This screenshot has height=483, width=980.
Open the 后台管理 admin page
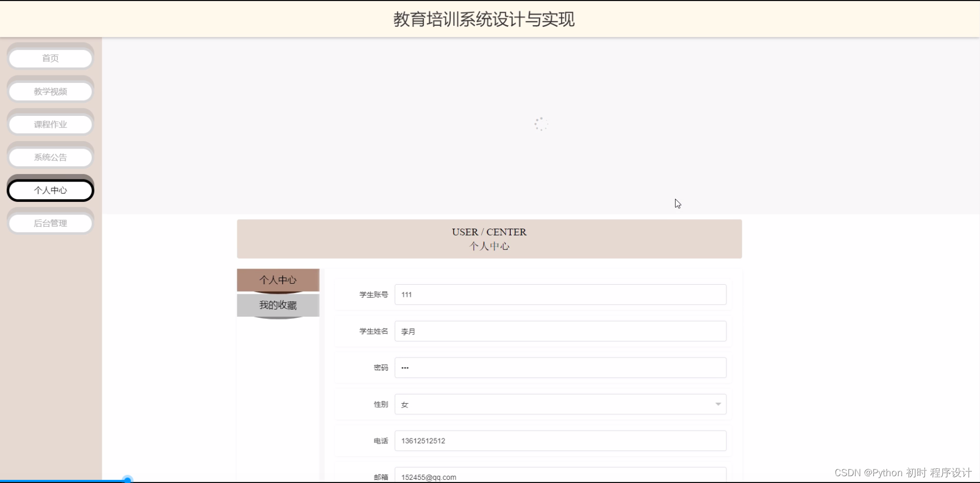tap(50, 222)
